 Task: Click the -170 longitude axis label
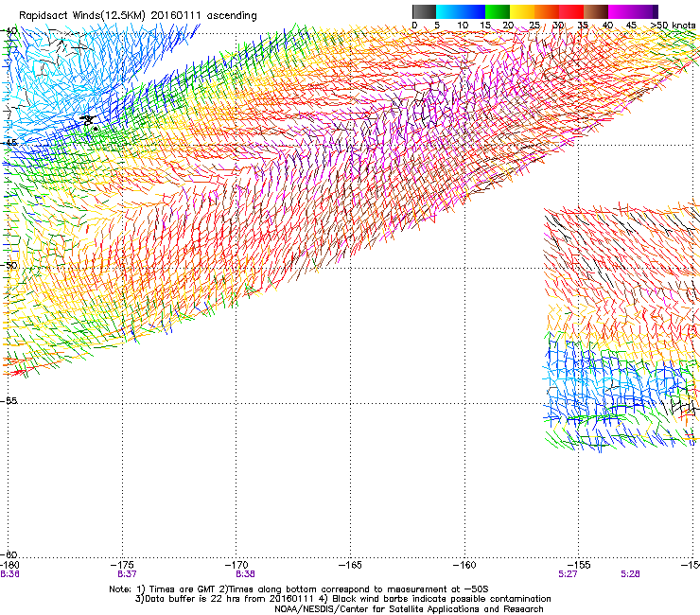coord(236,565)
